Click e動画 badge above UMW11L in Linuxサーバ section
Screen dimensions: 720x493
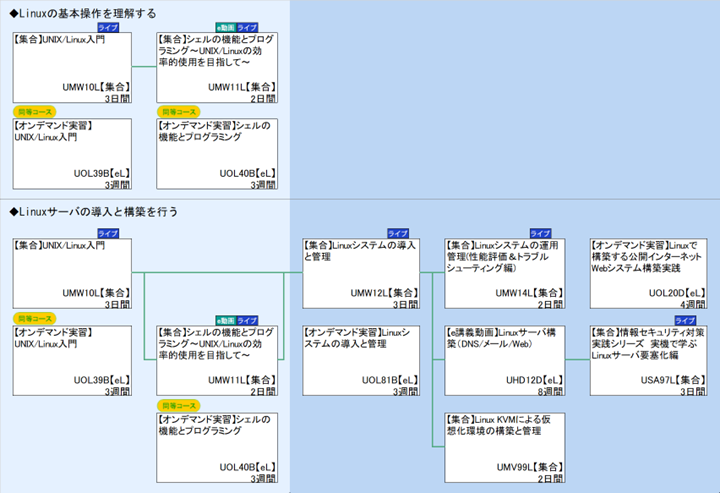225,320
